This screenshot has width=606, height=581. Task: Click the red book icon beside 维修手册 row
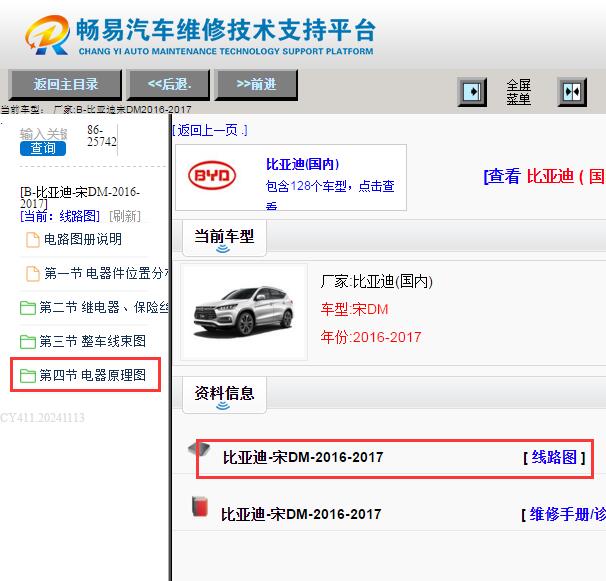coord(200,506)
